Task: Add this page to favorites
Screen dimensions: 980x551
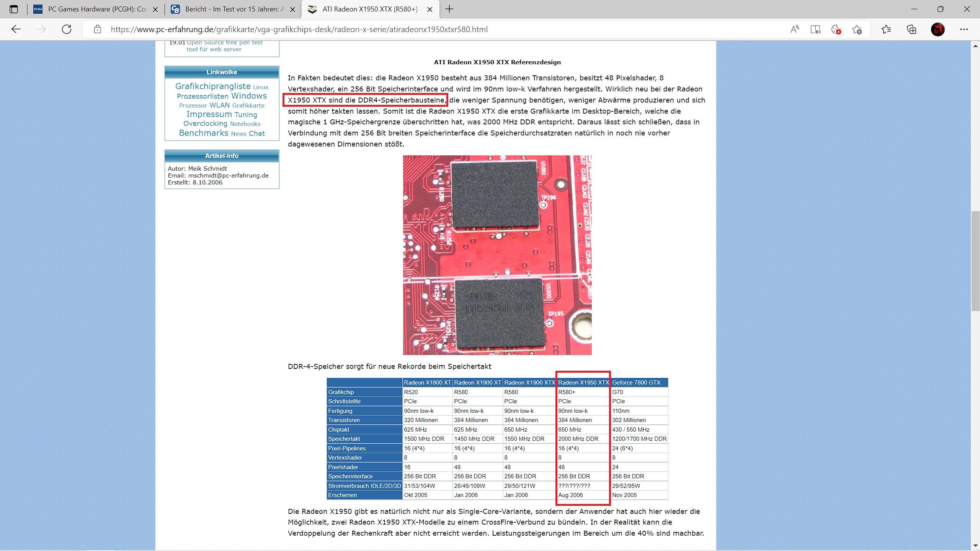Action: click(x=857, y=29)
